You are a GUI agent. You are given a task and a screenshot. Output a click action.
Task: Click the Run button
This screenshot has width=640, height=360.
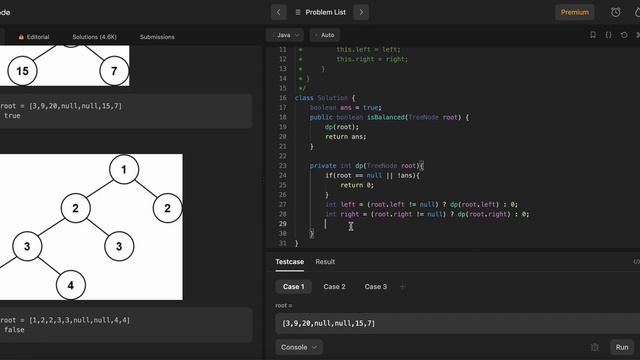click(622, 347)
